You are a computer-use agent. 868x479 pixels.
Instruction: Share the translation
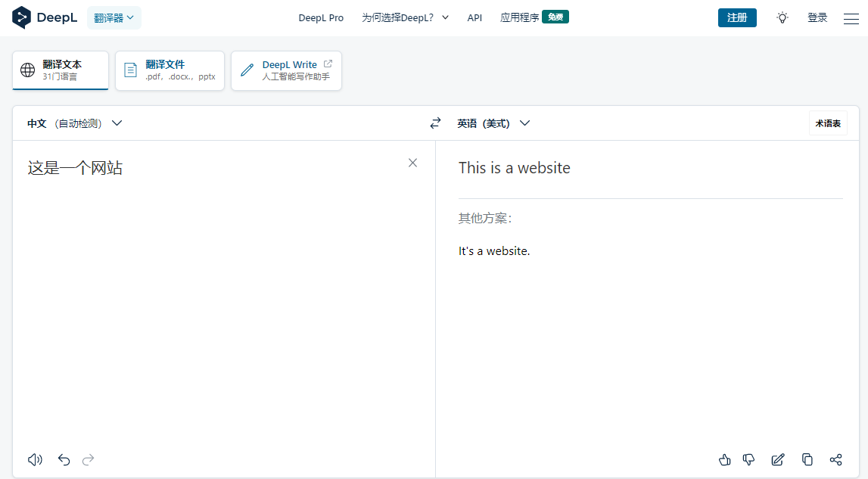[836, 459]
